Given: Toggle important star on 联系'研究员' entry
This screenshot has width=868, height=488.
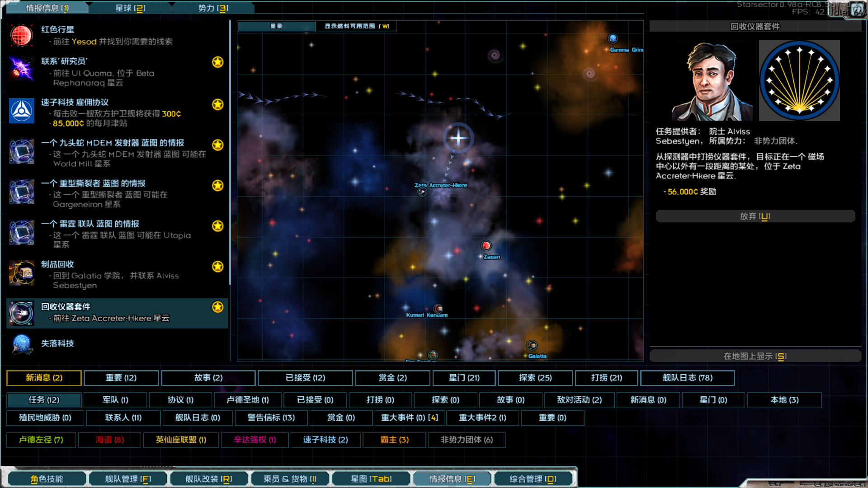Looking at the screenshot, I should pos(218,62).
